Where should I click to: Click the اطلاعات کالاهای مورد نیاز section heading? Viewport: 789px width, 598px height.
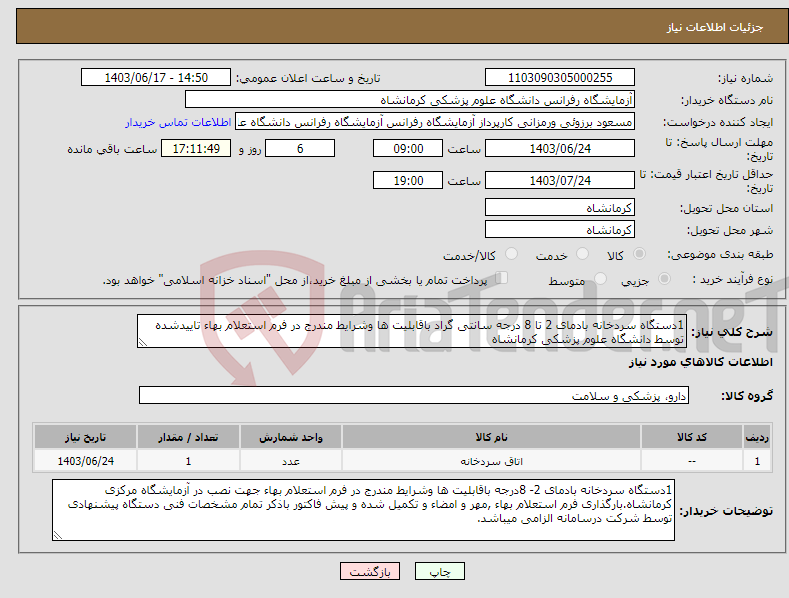(x=700, y=362)
